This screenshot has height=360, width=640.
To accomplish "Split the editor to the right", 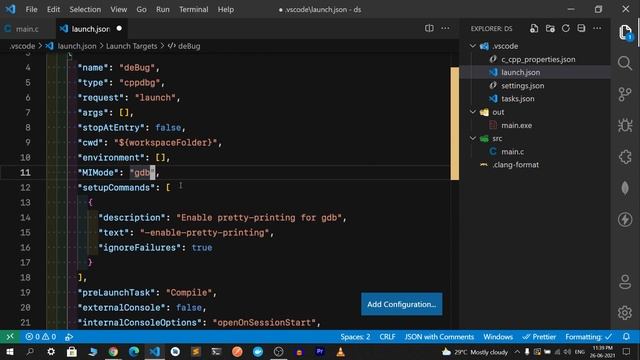I will tap(429, 29).
